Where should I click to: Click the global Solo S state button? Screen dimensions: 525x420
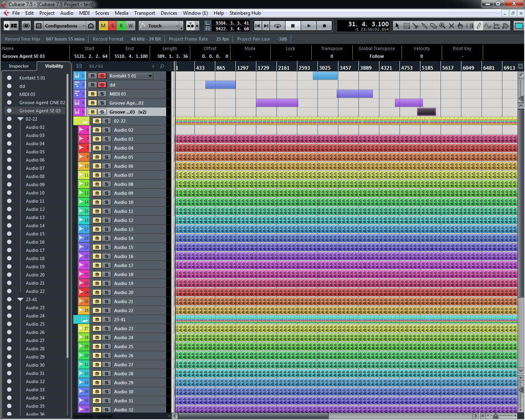coord(112,26)
